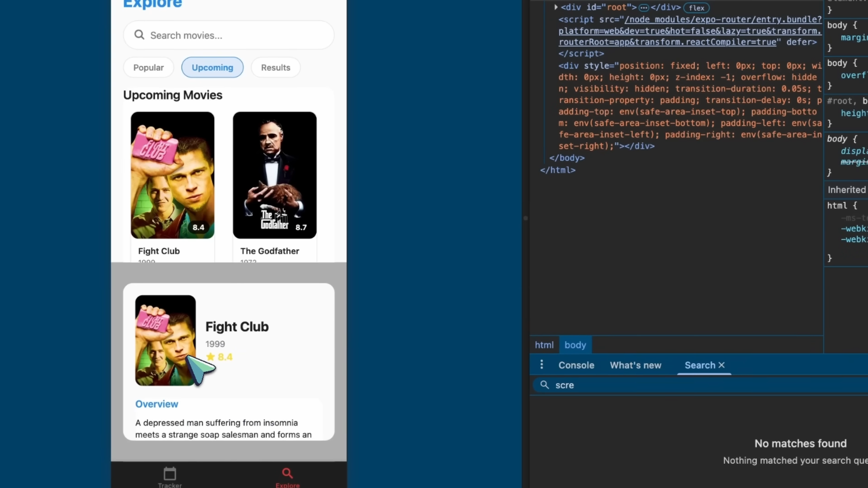Click the yellow star rating icon

pos(210,357)
